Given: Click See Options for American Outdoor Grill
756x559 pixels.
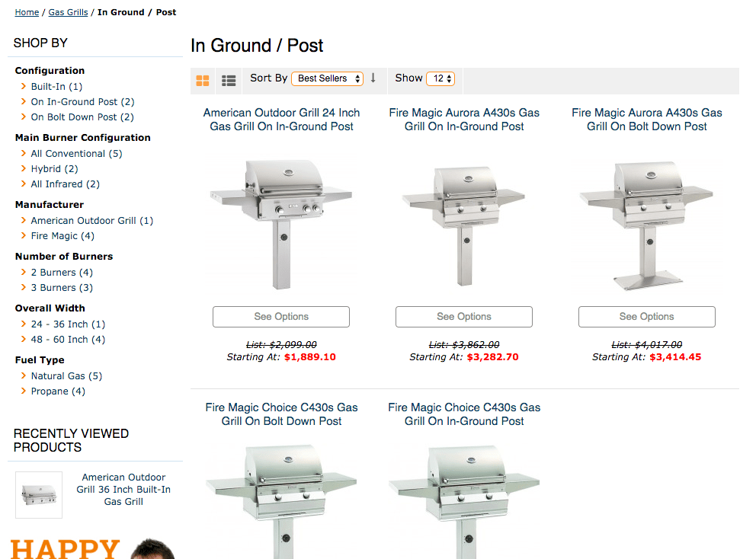Looking at the screenshot, I should click(x=280, y=317).
